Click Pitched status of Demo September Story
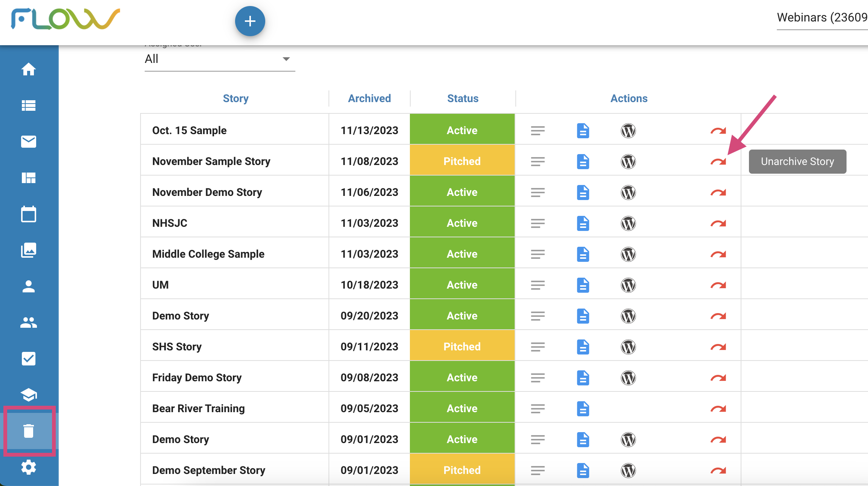This screenshot has width=868, height=486. pyautogui.click(x=462, y=470)
